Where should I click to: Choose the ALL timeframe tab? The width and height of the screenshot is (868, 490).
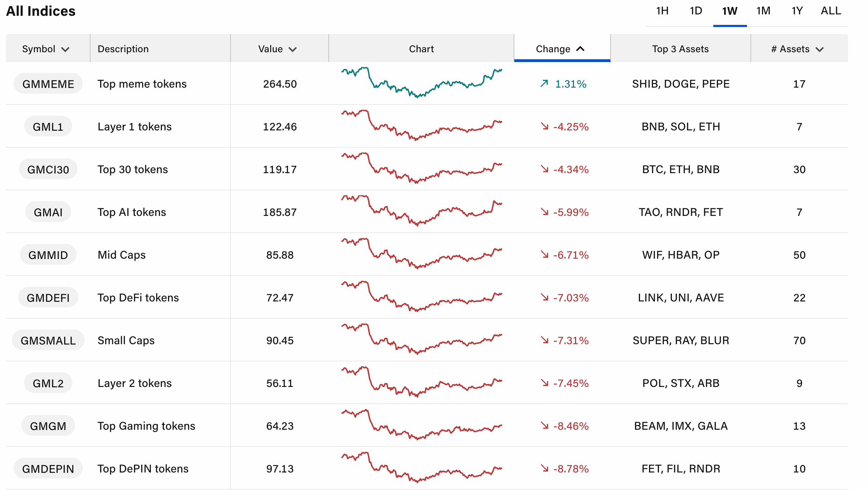[x=830, y=11]
